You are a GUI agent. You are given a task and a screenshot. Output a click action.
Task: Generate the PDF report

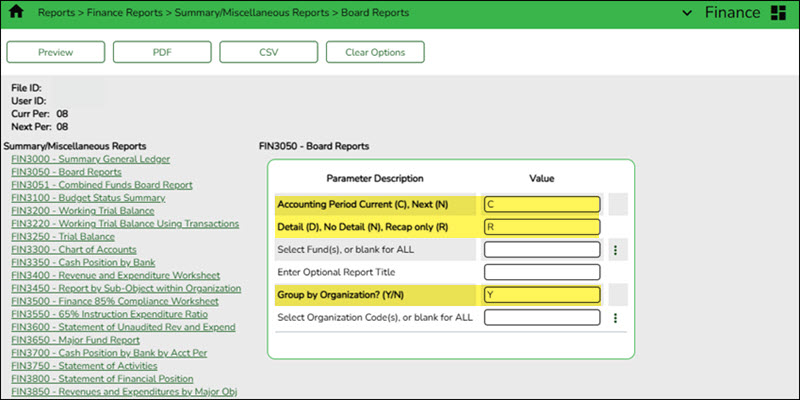click(161, 51)
